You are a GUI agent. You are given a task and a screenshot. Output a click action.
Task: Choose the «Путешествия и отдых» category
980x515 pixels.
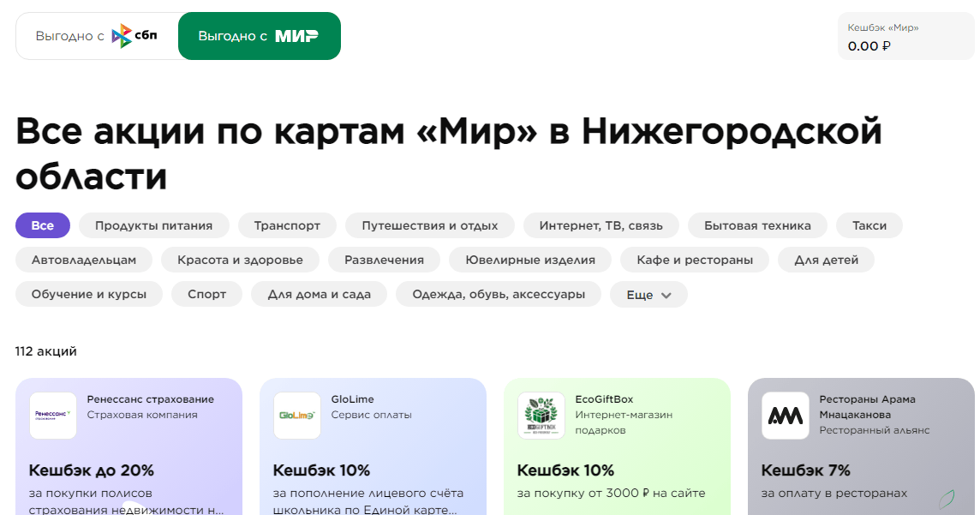[x=430, y=225]
